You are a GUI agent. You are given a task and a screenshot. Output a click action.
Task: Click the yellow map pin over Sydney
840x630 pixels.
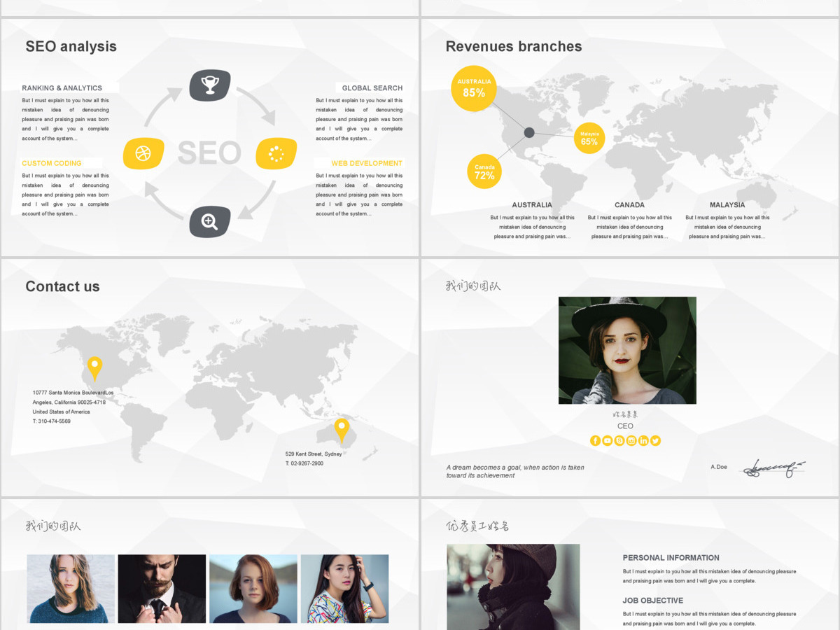342,430
